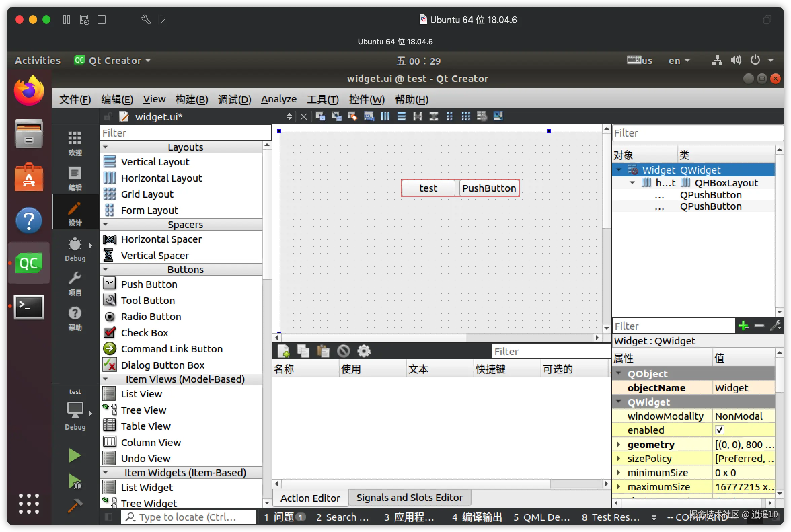Collapse the Layouts widget category
Screen dimensions: 791x532
click(106, 147)
